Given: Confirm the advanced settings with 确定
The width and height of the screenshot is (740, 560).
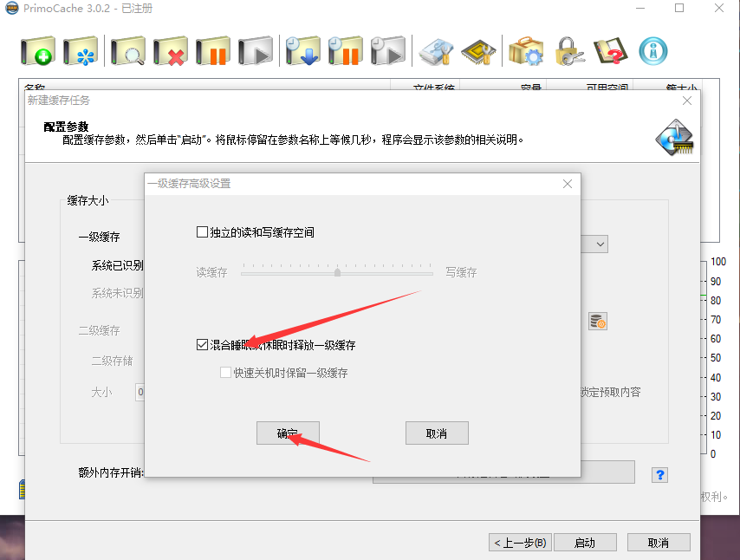Looking at the screenshot, I should [x=288, y=433].
